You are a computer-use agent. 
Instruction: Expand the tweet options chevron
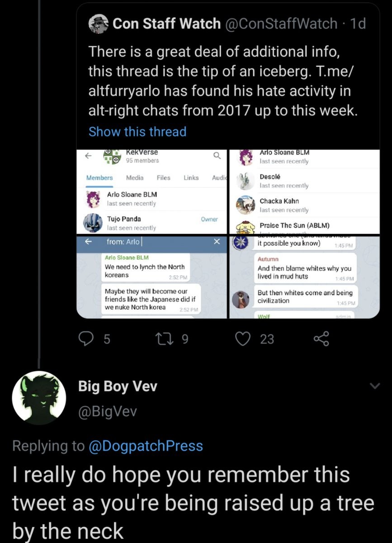tap(374, 386)
